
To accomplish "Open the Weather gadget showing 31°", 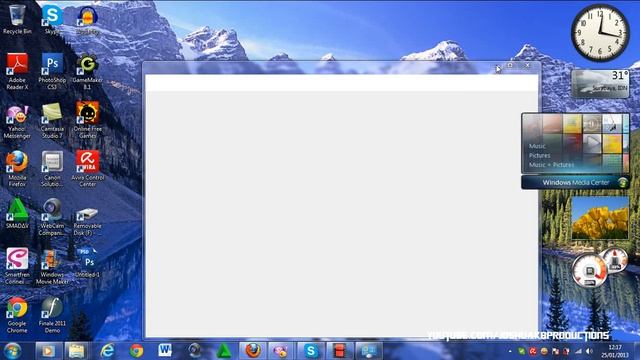I will coord(600,84).
